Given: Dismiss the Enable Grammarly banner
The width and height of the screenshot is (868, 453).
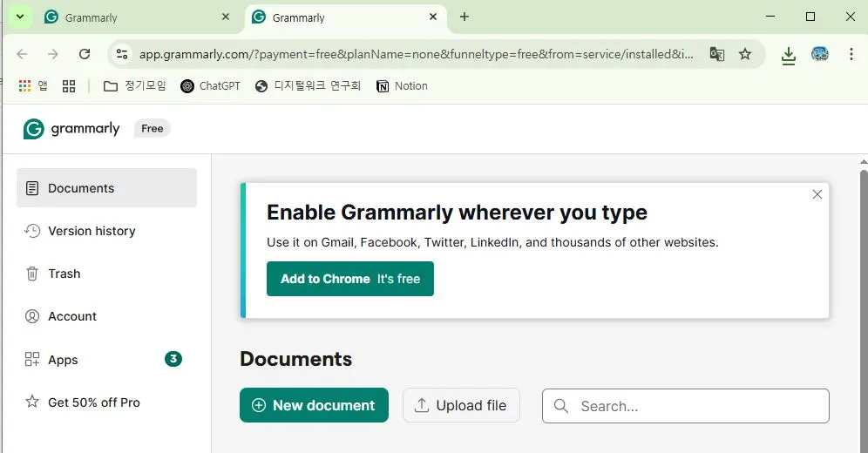Looking at the screenshot, I should 817,194.
